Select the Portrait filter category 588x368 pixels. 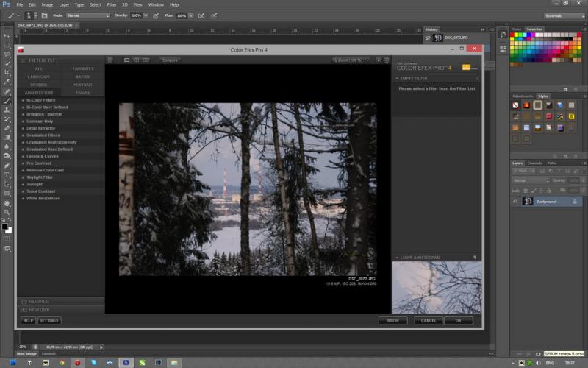click(x=83, y=85)
